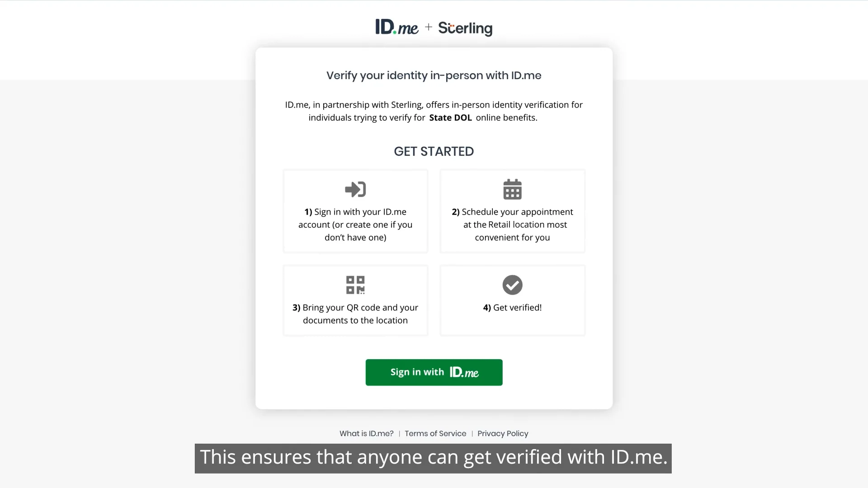
Task: Click the QR code icon
Action: [355, 285]
